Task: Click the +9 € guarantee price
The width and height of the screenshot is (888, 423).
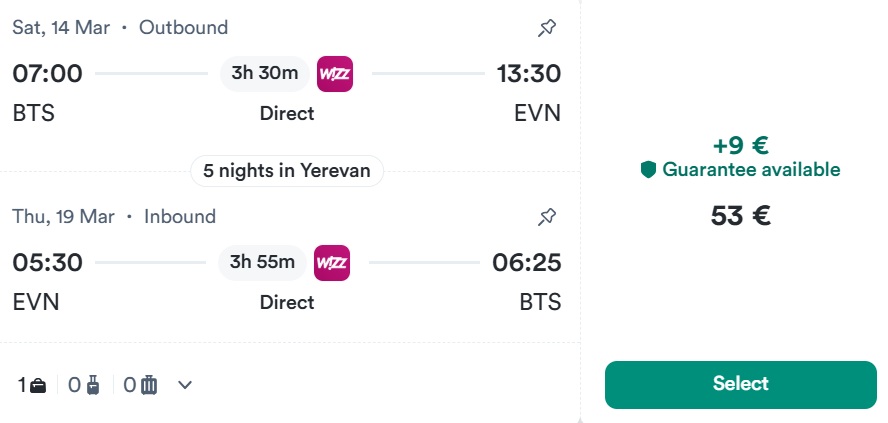Action: (x=740, y=145)
